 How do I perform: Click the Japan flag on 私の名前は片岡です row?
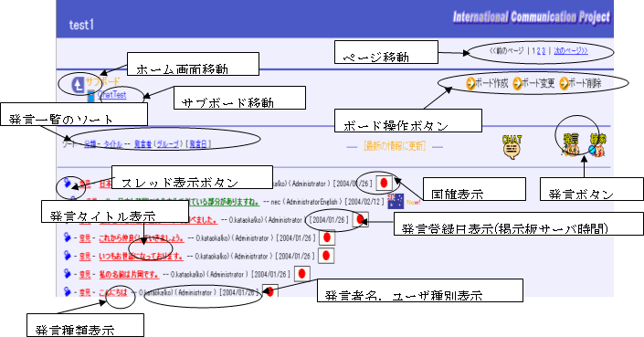click(301, 274)
